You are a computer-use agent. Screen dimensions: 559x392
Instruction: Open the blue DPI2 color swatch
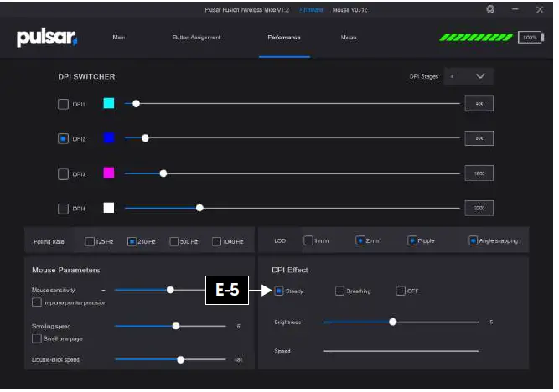pyautogui.click(x=109, y=138)
